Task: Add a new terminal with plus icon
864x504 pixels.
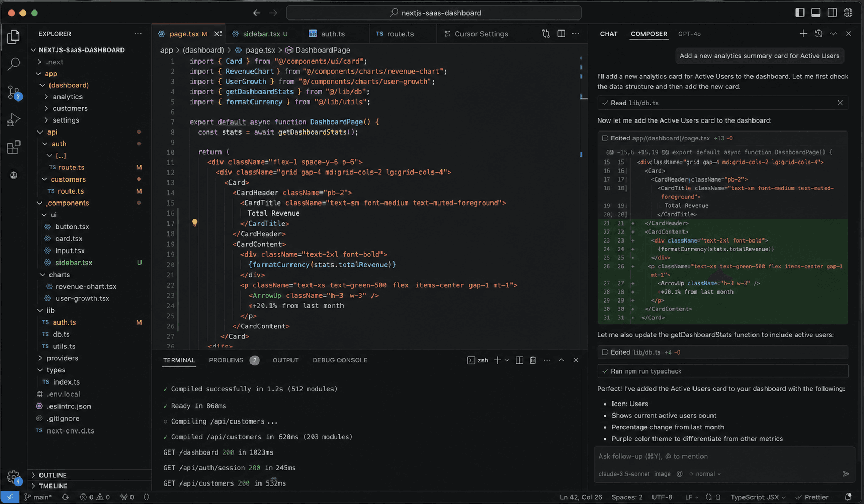Action: [497, 360]
